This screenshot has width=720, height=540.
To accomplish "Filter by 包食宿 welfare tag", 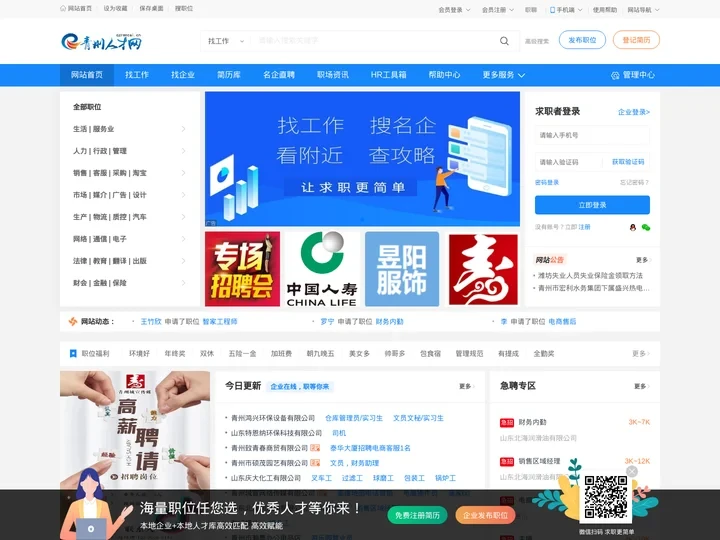I will [430, 354].
